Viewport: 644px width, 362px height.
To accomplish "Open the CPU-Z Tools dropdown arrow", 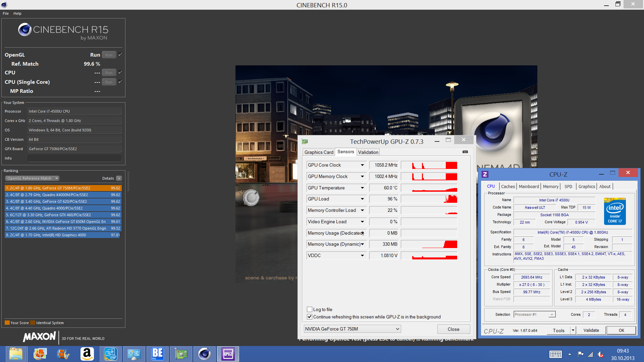I will pyautogui.click(x=573, y=330).
